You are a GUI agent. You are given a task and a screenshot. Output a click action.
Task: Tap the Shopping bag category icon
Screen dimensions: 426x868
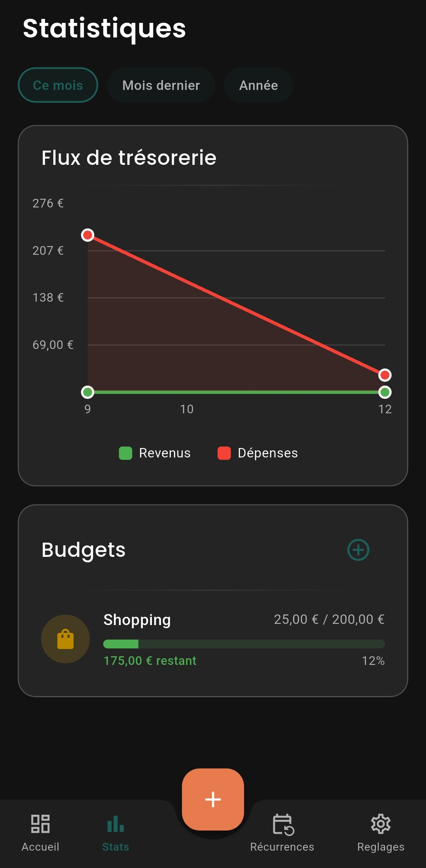pyautogui.click(x=65, y=639)
